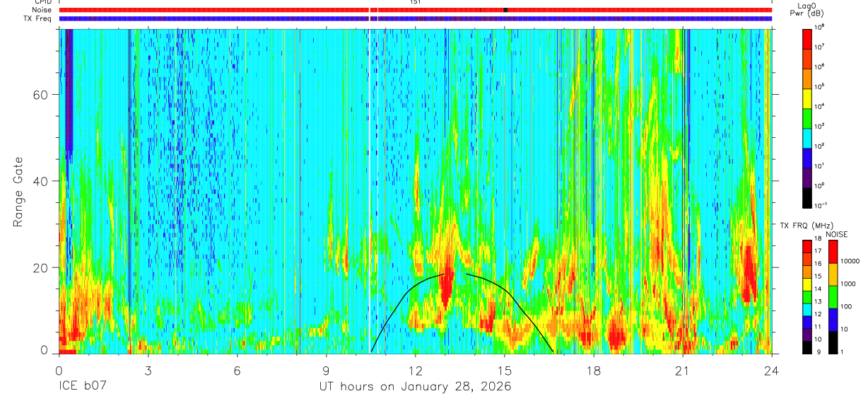Click the x-axis tick label '24'

pyautogui.click(x=772, y=370)
